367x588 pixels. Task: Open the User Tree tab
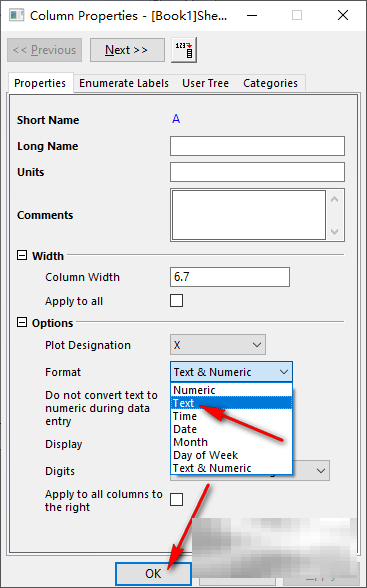tap(205, 83)
